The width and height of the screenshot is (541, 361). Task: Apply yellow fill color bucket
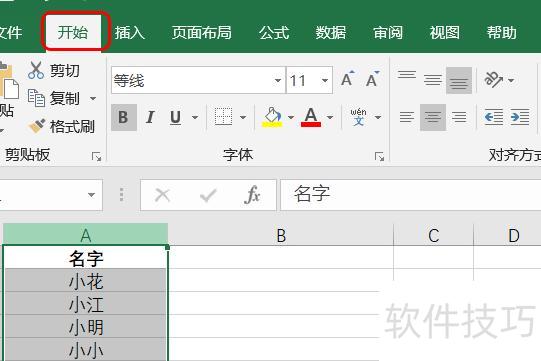[x=273, y=117]
